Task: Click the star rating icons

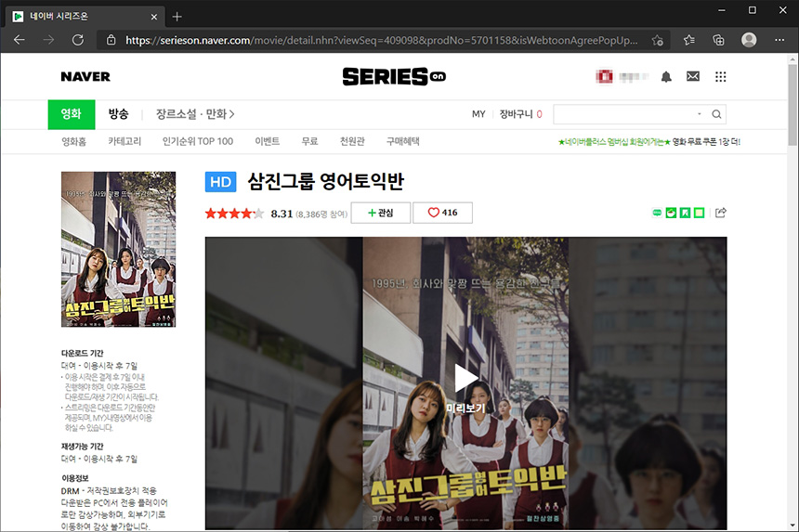Action: click(x=234, y=214)
